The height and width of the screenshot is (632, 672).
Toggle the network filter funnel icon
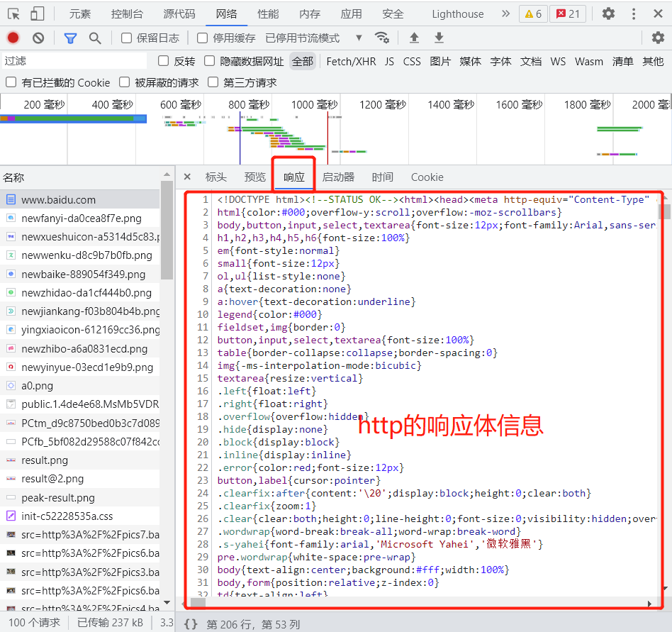pyautogui.click(x=70, y=38)
